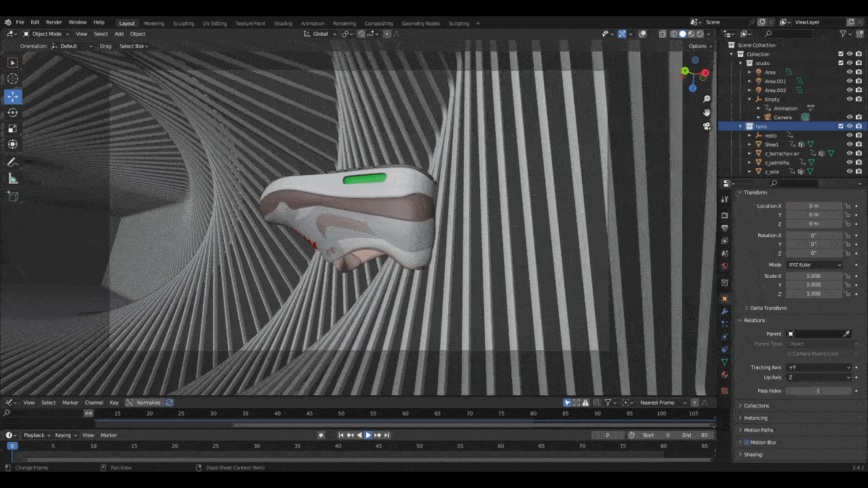868x488 pixels.
Task: Select rendered viewport shading sphere
Action: tap(699, 34)
